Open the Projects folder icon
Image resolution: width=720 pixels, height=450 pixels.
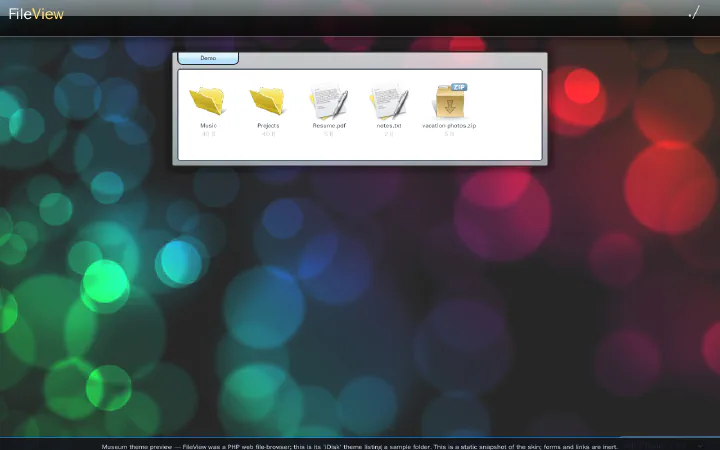267,101
